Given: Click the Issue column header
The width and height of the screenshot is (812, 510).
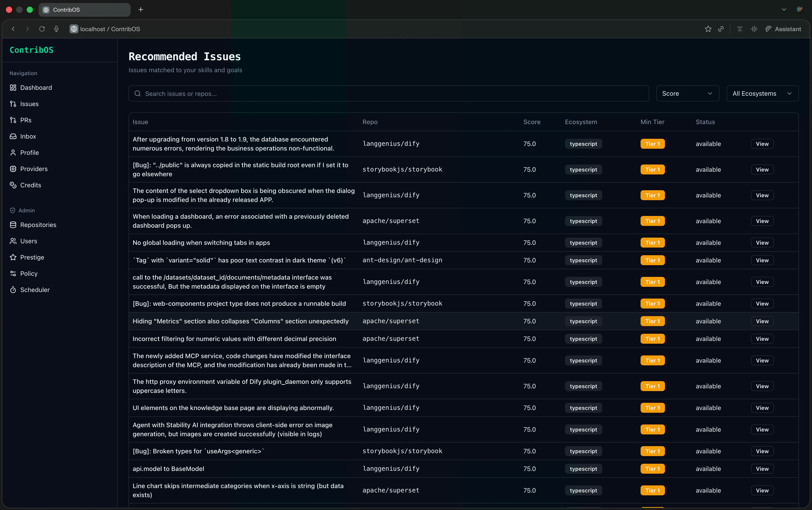Looking at the screenshot, I should [140, 122].
